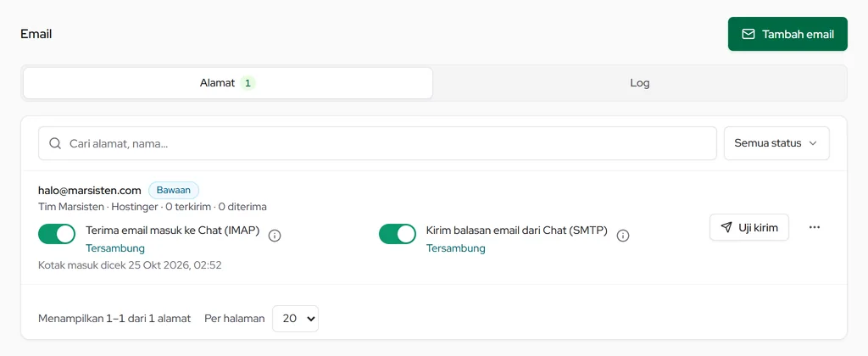This screenshot has height=356, width=868.
Task: Click Menampilkan 1–1 dari 1 alamat text
Action: [x=114, y=319]
